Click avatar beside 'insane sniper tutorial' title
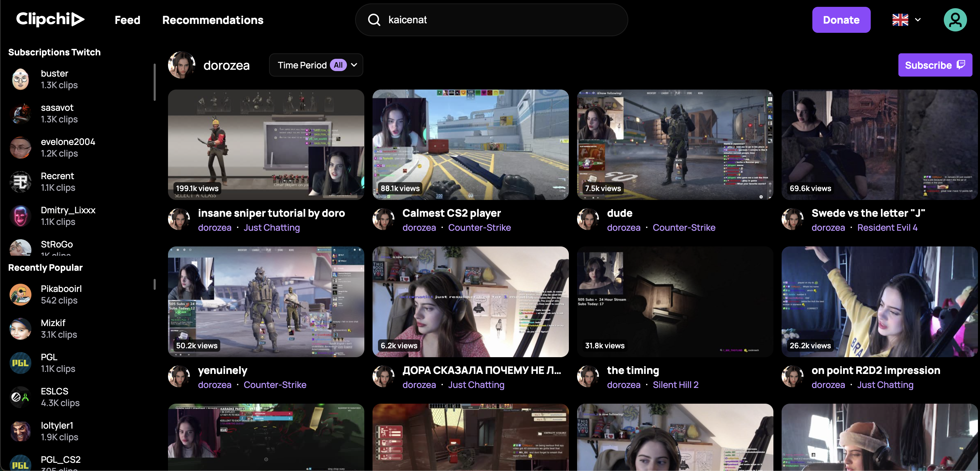 pyautogui.click(x=179, y=219)
